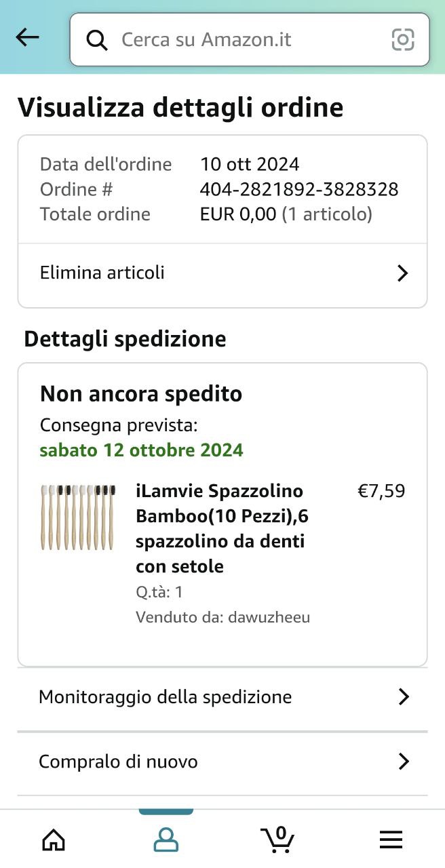This screenshot has height=868, width=445.
Task: Expand Monitoraggio della spedizione chevron
Action: (x=404, y=697)
